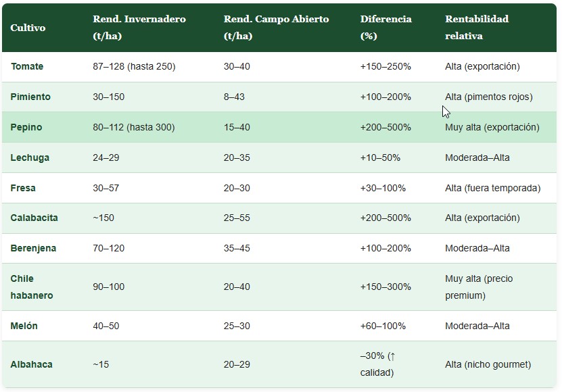Select the Albahaca row label

pyautogui.click(x=31, y=364)
